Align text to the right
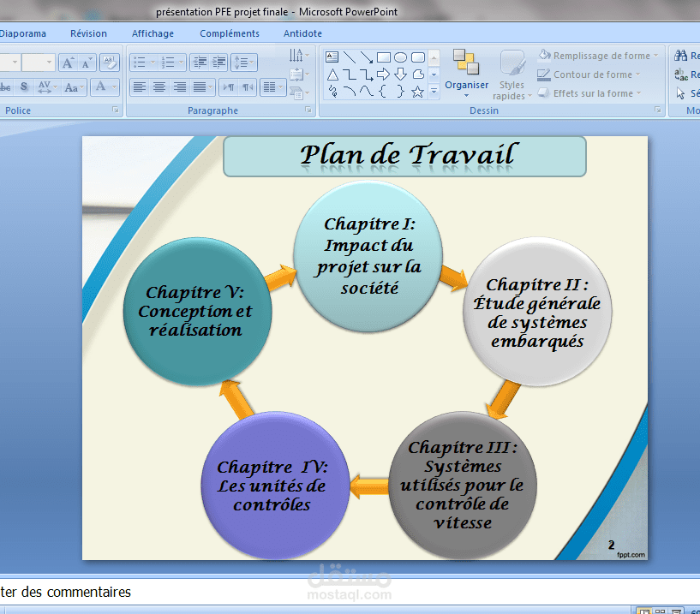The height and width of the screenshot is (614, 700). [179, 87]
